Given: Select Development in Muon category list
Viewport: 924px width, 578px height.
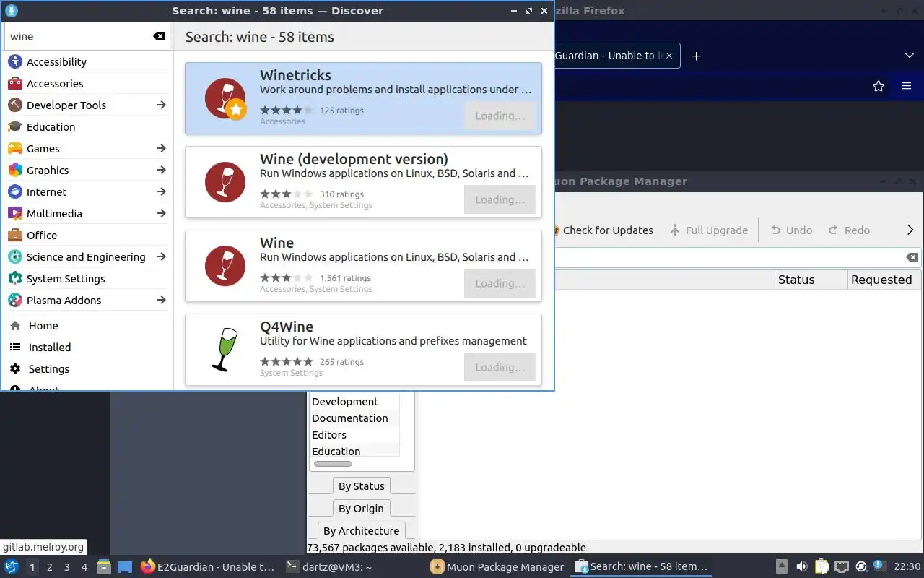Looking at the screenshot, I should coord(354,402).
